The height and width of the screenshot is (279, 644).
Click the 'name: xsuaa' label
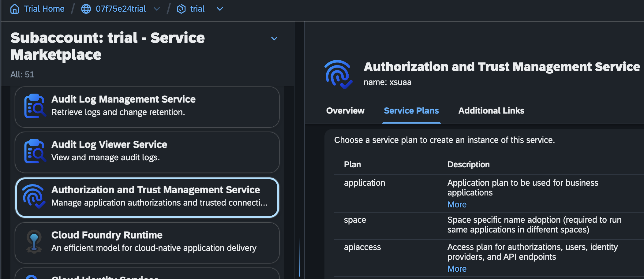tap(388, 82)
